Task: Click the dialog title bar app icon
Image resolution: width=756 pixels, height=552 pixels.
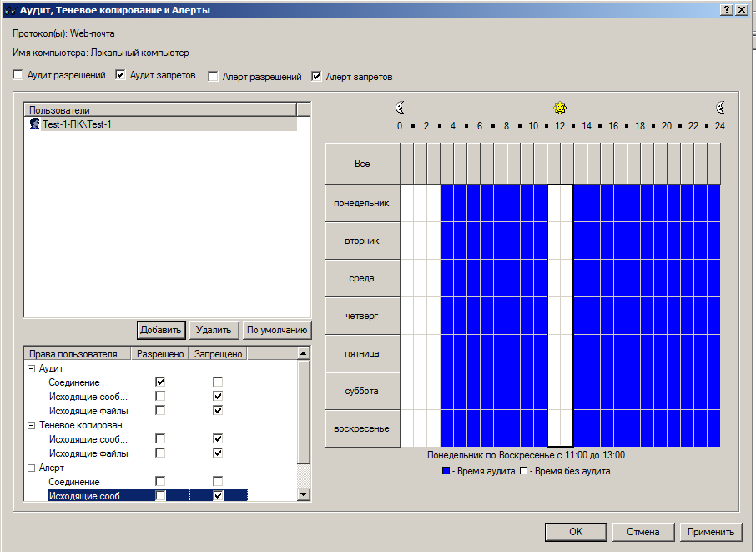Action: [10, 10]
